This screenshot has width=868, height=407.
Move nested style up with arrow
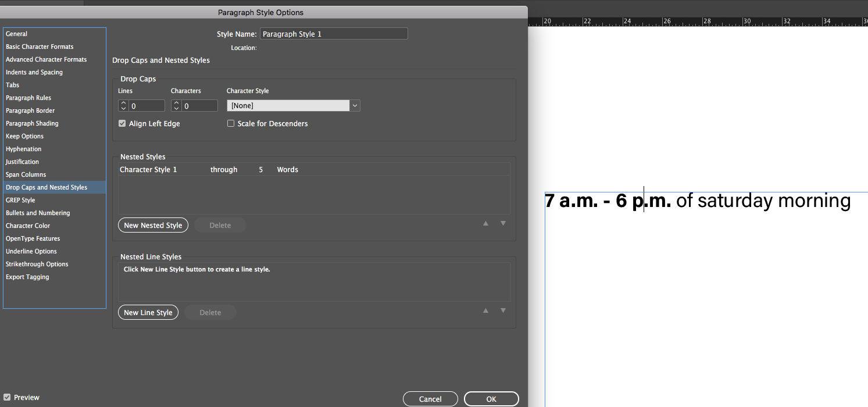(x=485, y=223)
